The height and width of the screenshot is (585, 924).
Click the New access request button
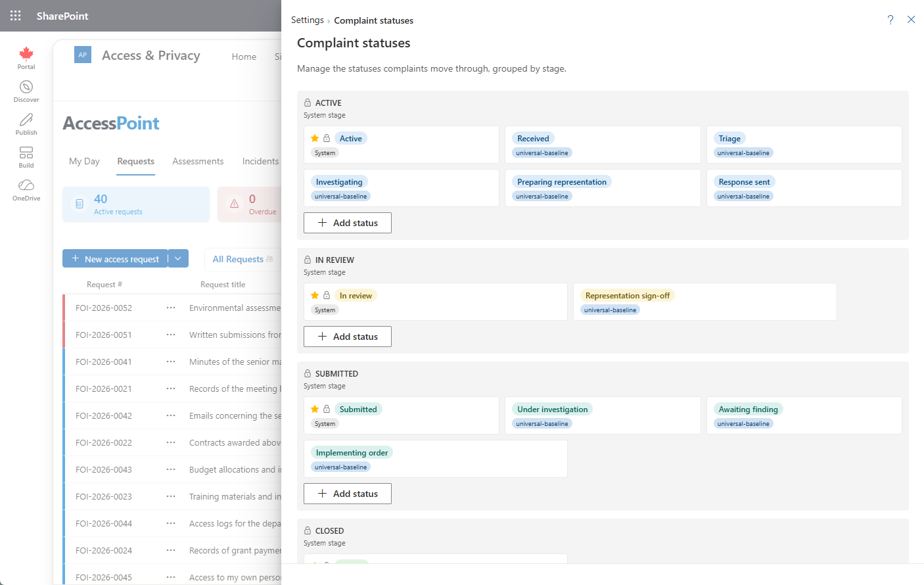coord(115,258)
